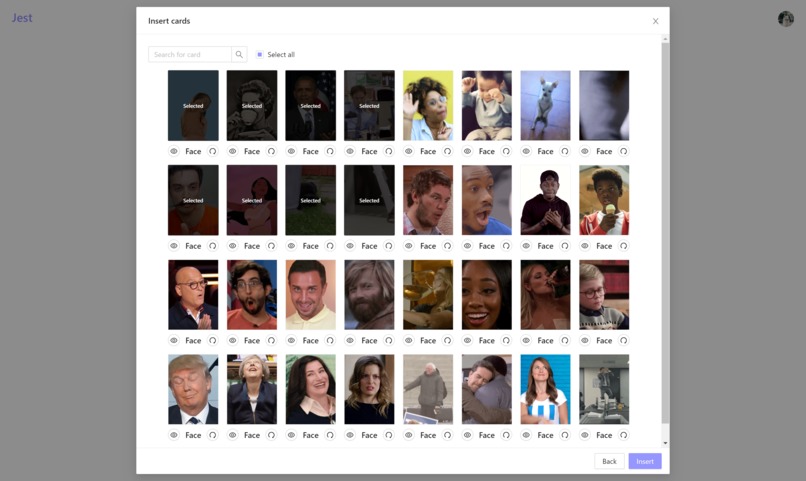The width and height of the screenshot is (806, 481).
Task: Select the woman in blue striped top card
Action: pos(545,389)
